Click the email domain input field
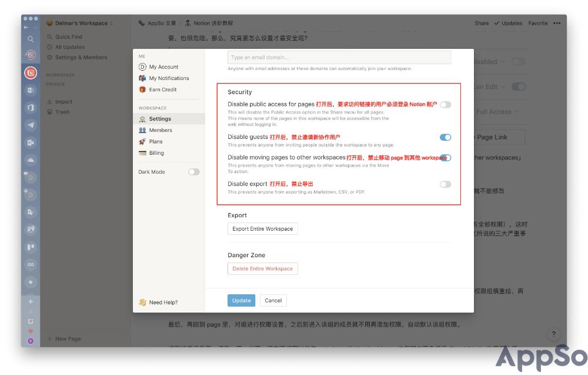 (x=339, y=58)
